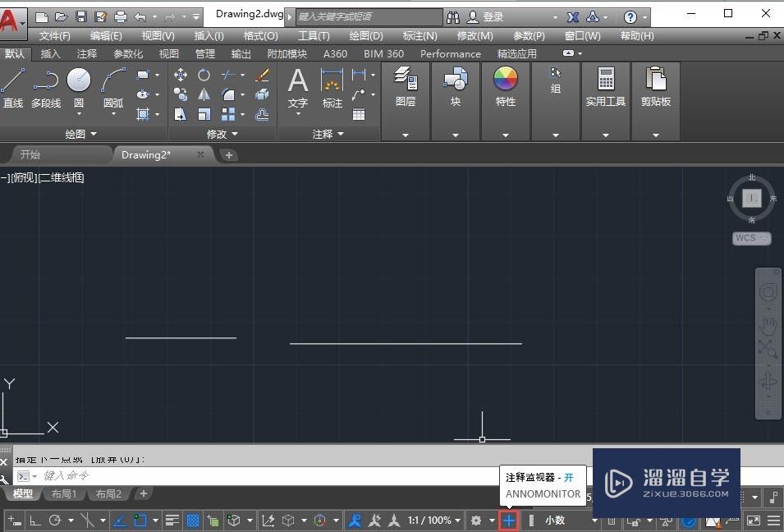Screen dimensions: 784x532
Task: Open the 1:1 / 100% annotation scale dropdown
Action: click(434, 521)
